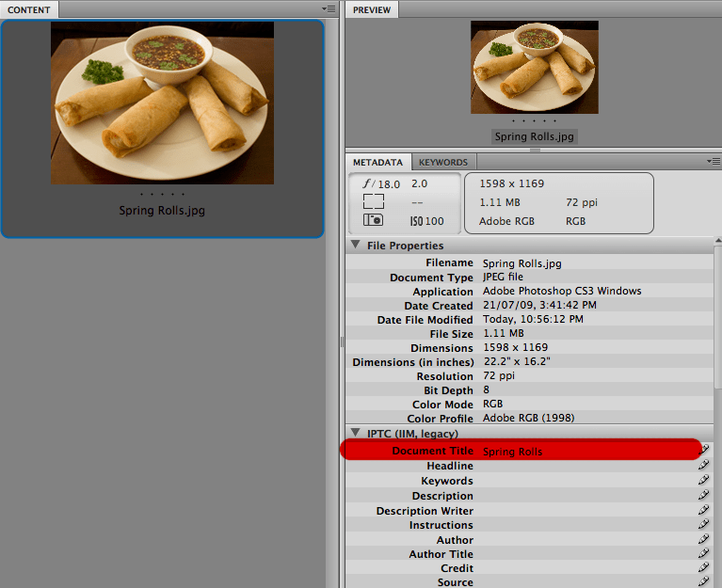Image resolution: width=722 pixels, height=588 pixels.
Task: Click the scrollbar up arrow in Metadata
Action: pos(718,241)
